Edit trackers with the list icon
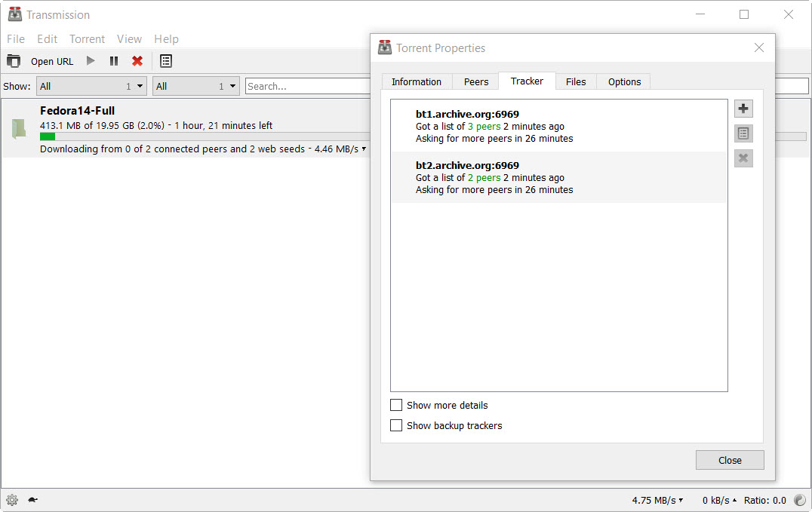 pos(743,133)
